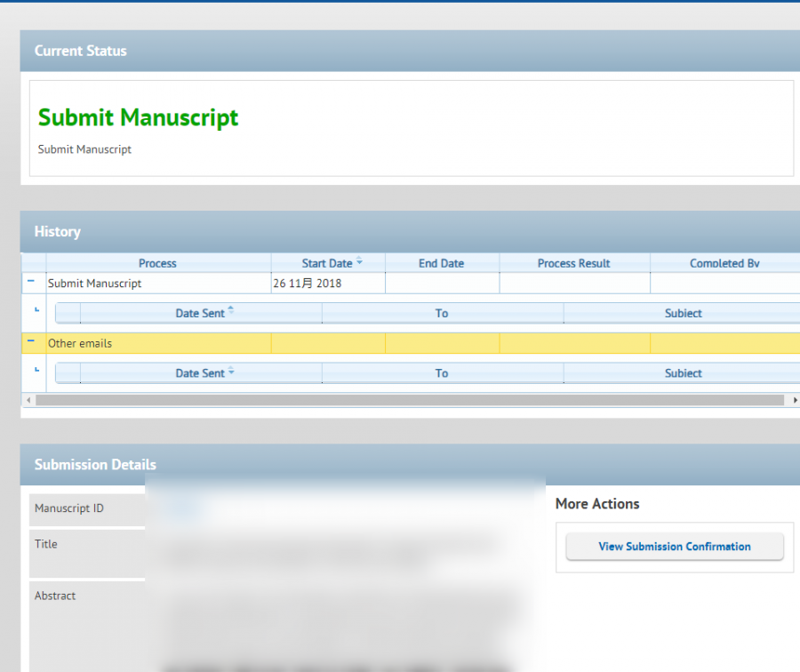Click the sub-row indent icon under Submit Manuscript
Viewport: 800px width, 672px height.
pyautogui.click(x=36, y=310)
